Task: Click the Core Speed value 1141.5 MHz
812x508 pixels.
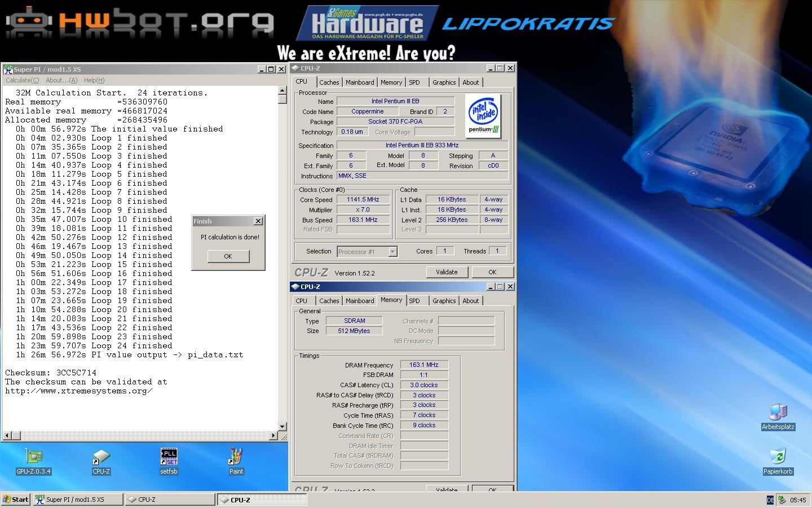Action: (363, 199)
